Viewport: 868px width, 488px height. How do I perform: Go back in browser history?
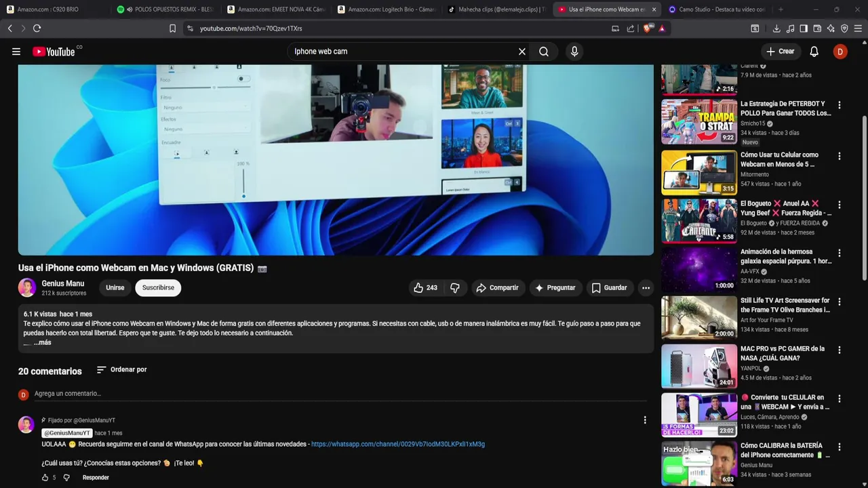pyautogui.click(x=9, y=28)
